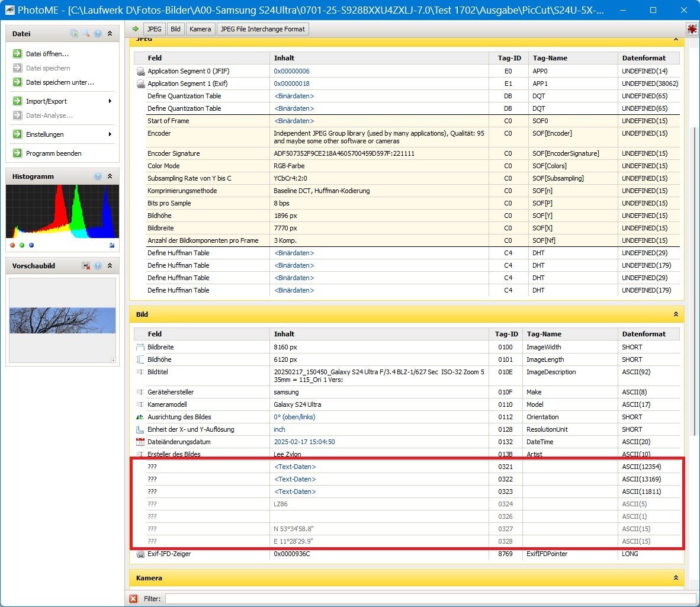Image resolution: width=700 pixels, height=607 pixels.
Task: Toggle the green channel in the histogram
Action: (x=22, y=245)
